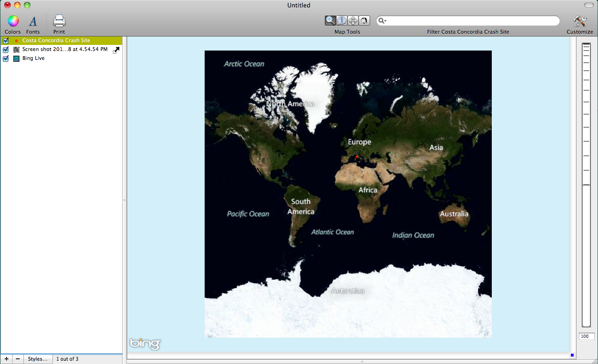
Task: Open the Colors picker in toolbar
Action: point(13,21)
